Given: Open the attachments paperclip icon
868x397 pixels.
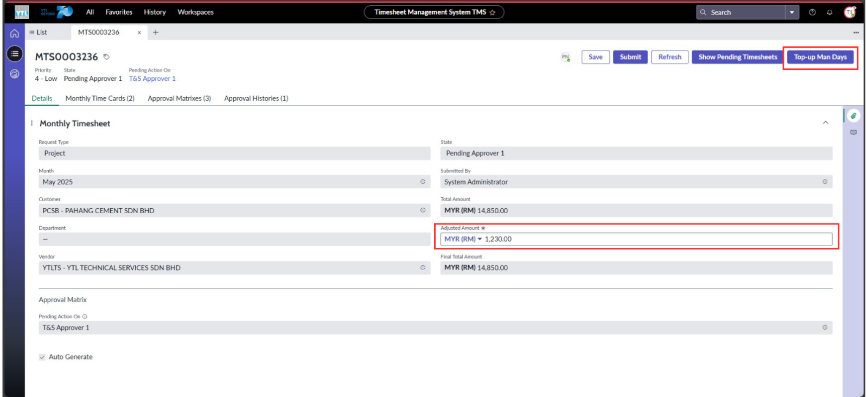Looking at the screenshot, I should pos(853,116).
